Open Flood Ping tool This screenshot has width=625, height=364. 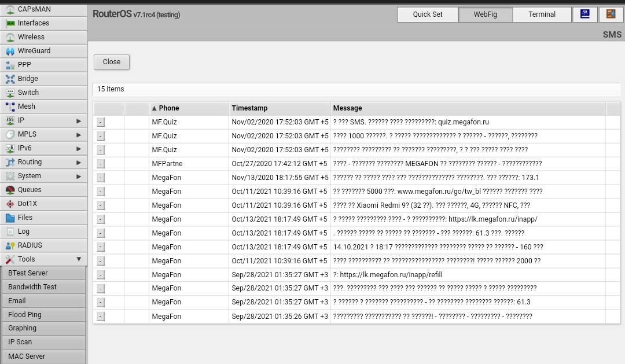coord(43,315)
